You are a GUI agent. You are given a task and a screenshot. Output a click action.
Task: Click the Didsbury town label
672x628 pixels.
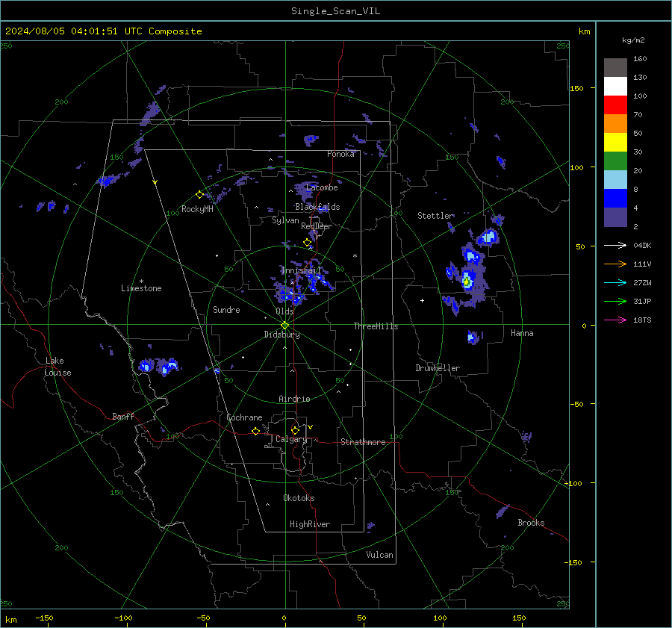click(x=281, y=335)
